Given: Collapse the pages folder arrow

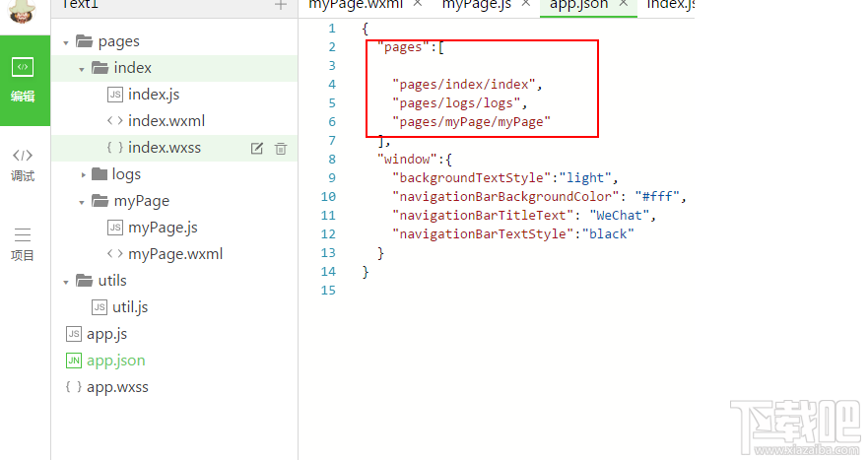Looking at the screenshot, I should (66, 42).
